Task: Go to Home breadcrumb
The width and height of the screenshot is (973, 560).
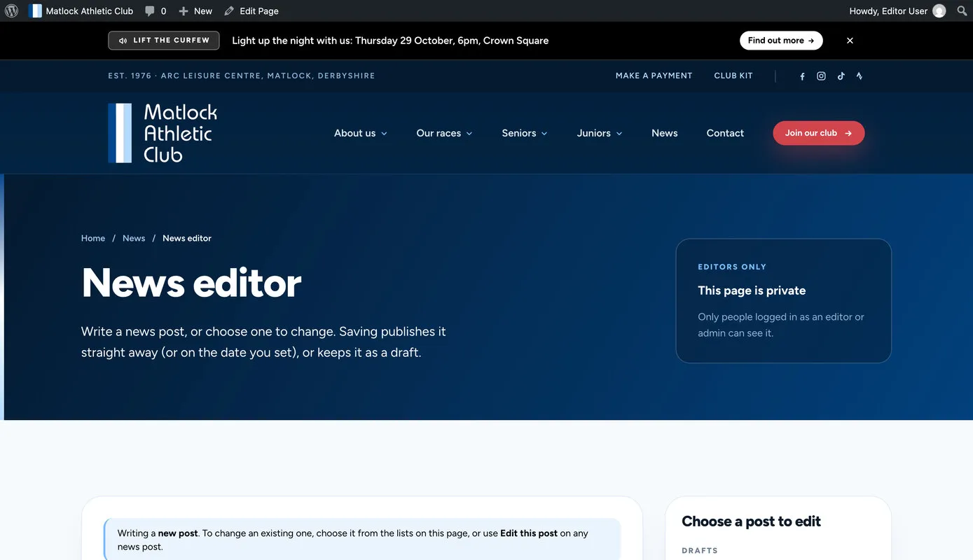Action: pos(93,238)
